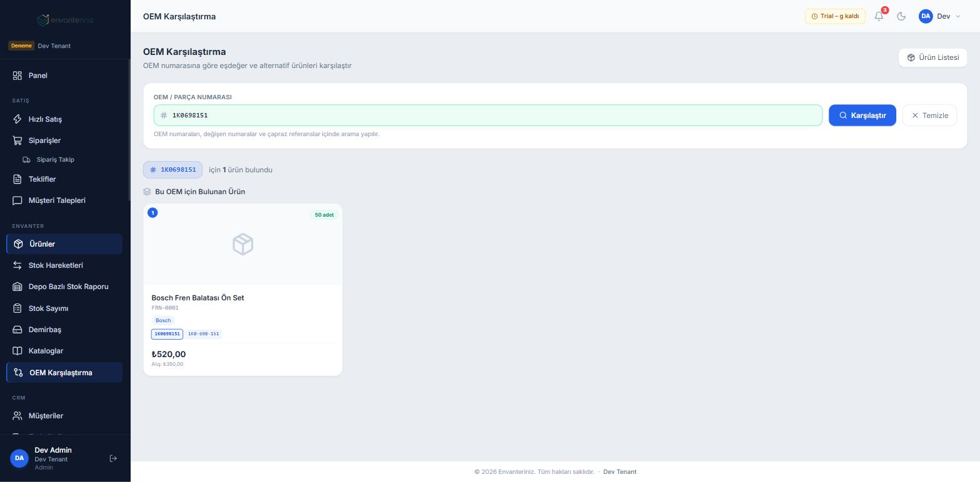Click the Teklifler document icon

pos(17,179)
